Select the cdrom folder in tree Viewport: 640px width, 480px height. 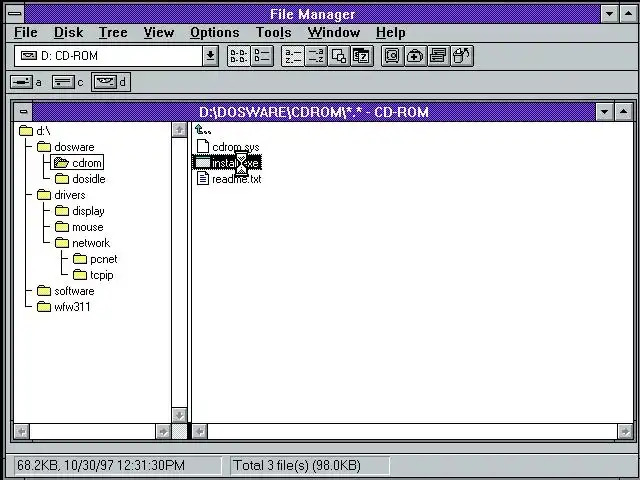coord(77,162)
